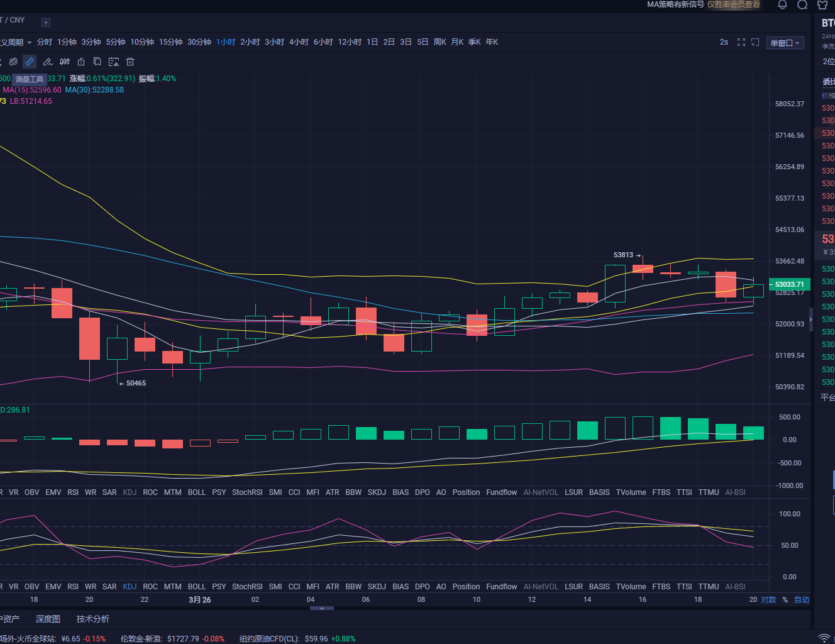Select the 4小时 timeframe
The image size is (835, 644).
(x=299, y=42)
